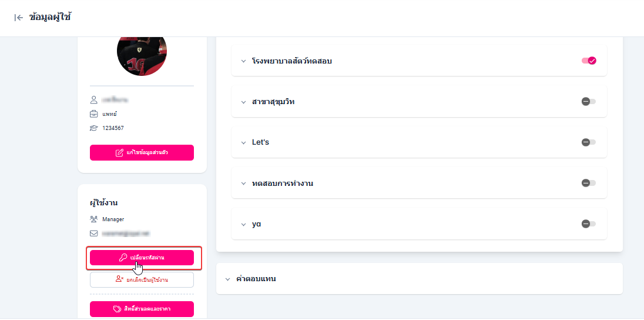Click the user profile avatar picture
This screenshot has height=320, width=644.
point(142,59)
